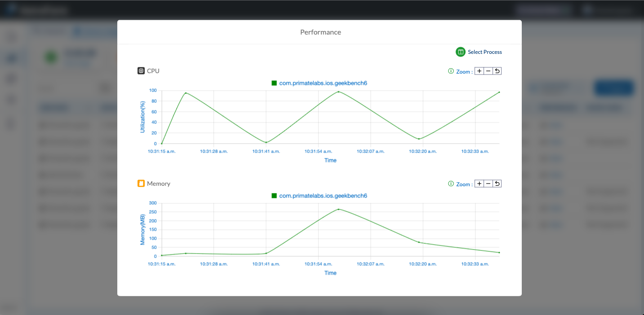
Task: Toggle geekbench6 series label in CPU legend
Action: click(x=323, y=83)
